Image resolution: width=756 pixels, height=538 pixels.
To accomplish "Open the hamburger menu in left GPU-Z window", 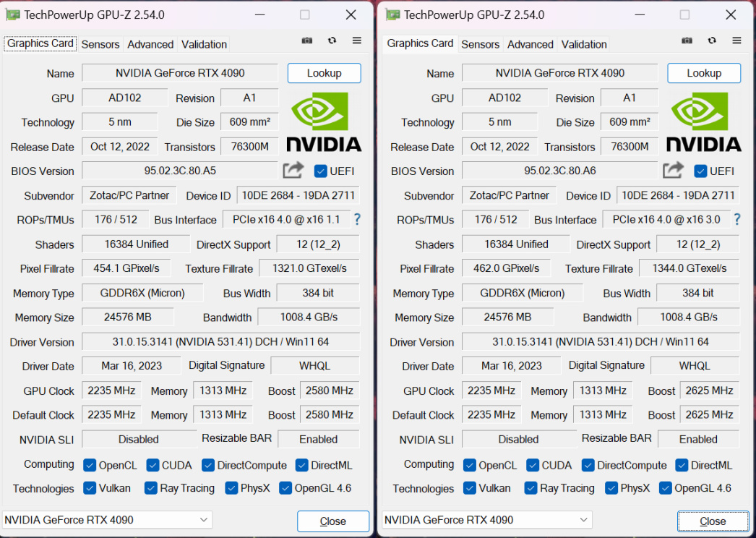I will click(x=357, y=40).
